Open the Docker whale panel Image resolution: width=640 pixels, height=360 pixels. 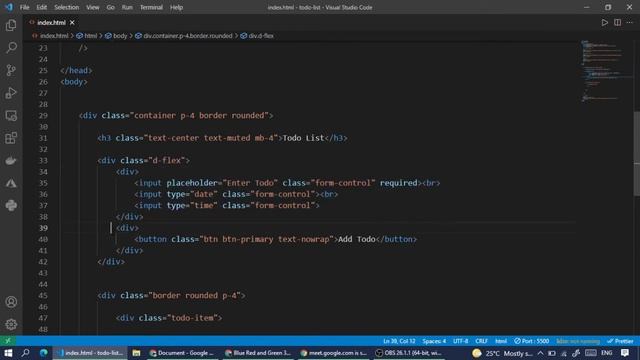point(11,160)
